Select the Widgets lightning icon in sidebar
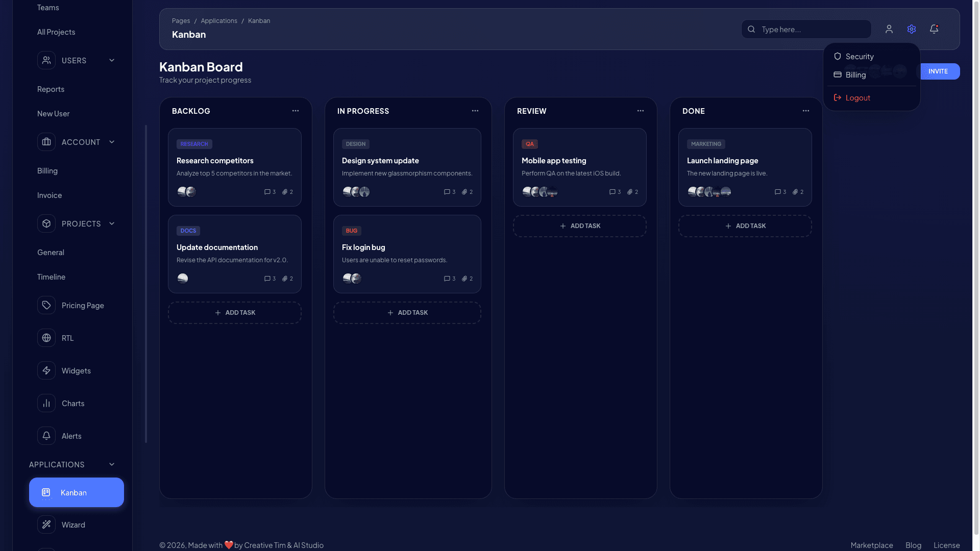This screenshot has height=551, width=980. click(46, 370)
